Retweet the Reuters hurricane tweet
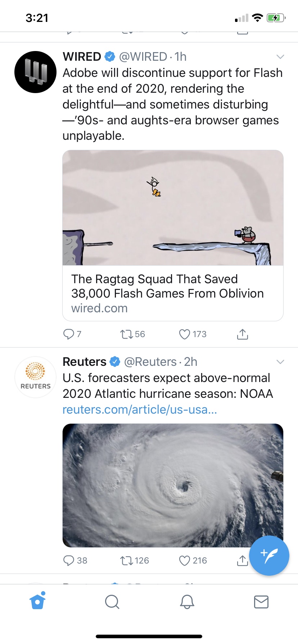This screenshot has height=644, width=298. click(x=126, y=561)
